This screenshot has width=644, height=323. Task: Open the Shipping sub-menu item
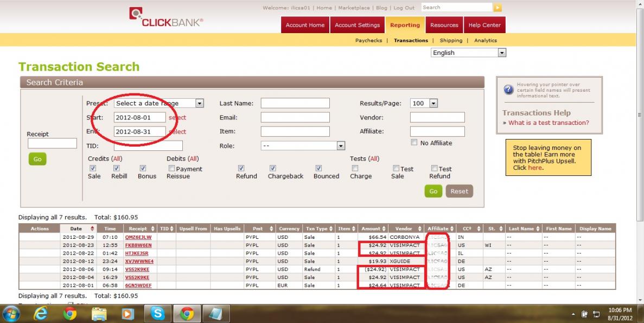451,40
